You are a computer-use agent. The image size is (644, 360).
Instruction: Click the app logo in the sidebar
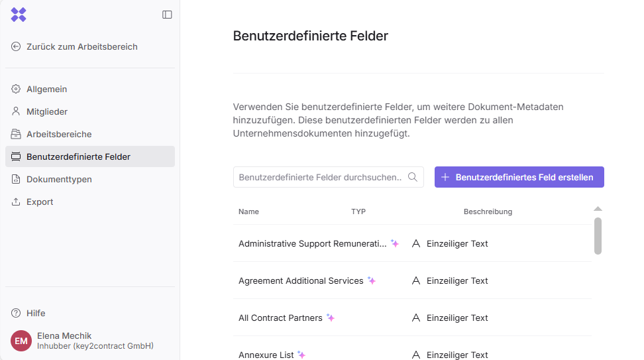[19, 15]
